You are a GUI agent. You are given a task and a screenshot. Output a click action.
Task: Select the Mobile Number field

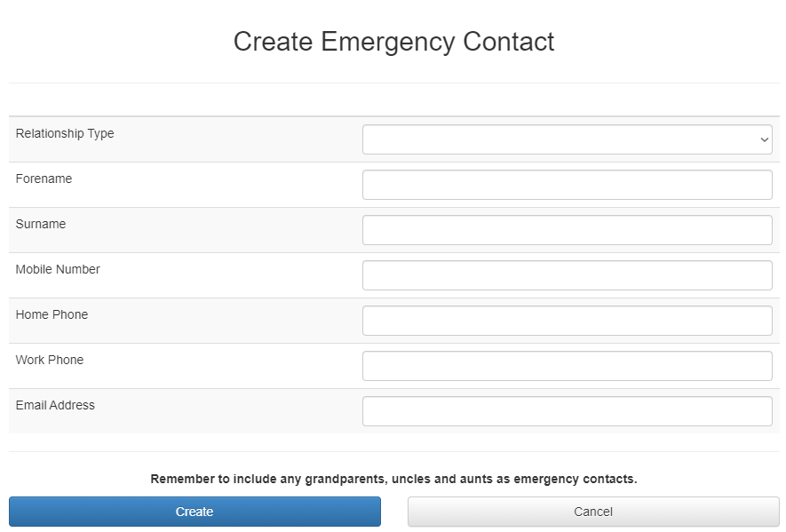click(x=567, y=275)
